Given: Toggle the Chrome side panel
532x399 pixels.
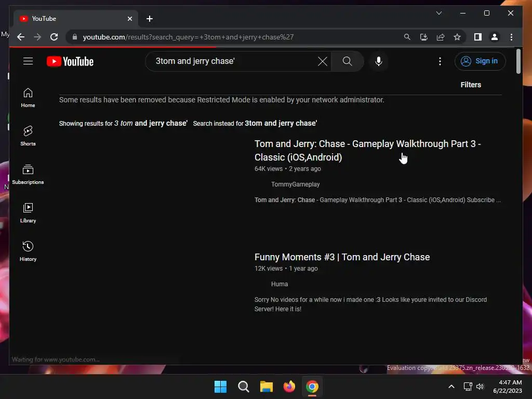Looking at the screenshot, I should click(478, 37).
